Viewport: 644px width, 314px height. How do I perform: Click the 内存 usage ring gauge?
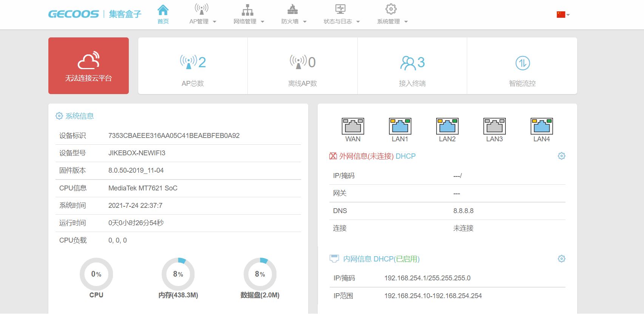(x=178, y=274)
